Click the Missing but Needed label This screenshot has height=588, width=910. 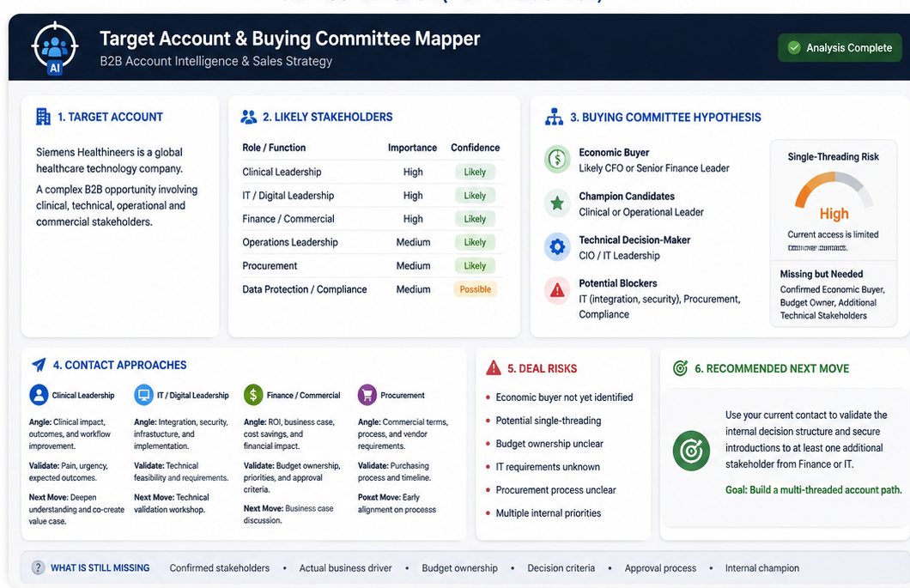click(x=822, y=274)
